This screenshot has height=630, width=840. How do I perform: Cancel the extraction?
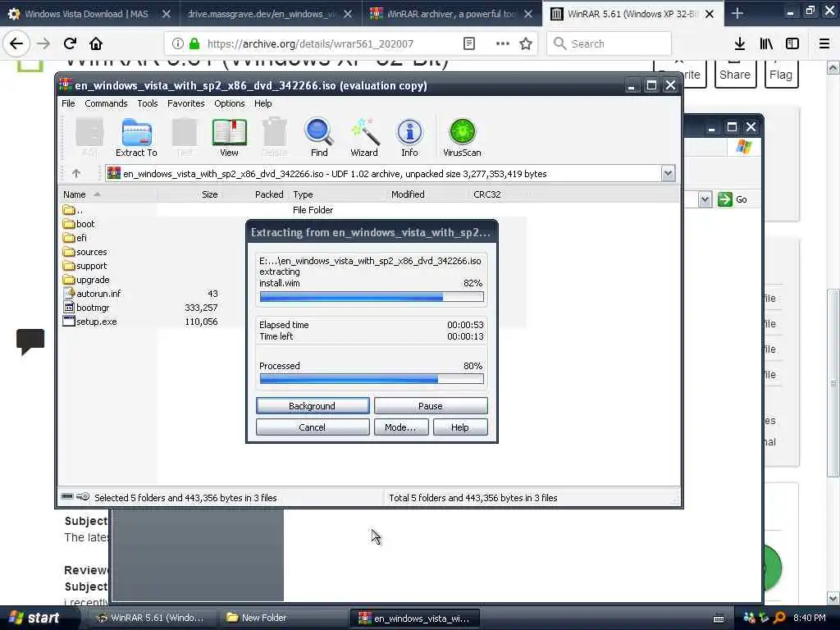click(313, 427)
